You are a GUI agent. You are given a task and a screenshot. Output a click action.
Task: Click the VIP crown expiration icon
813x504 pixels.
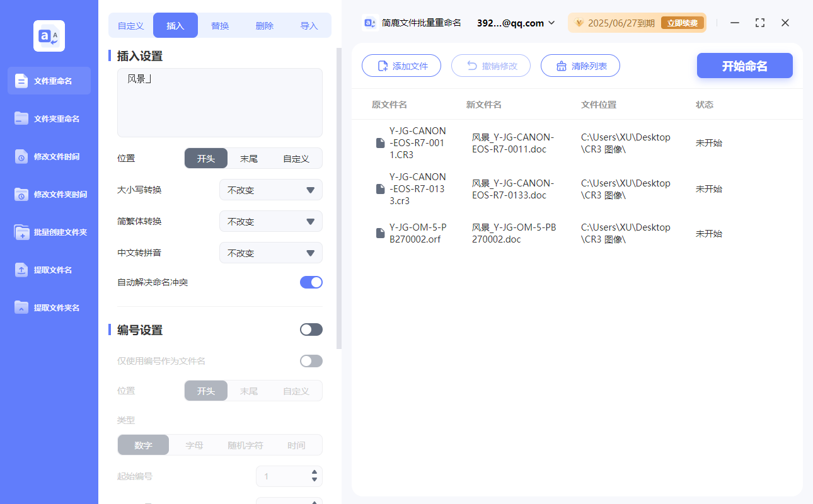[579, 22]
